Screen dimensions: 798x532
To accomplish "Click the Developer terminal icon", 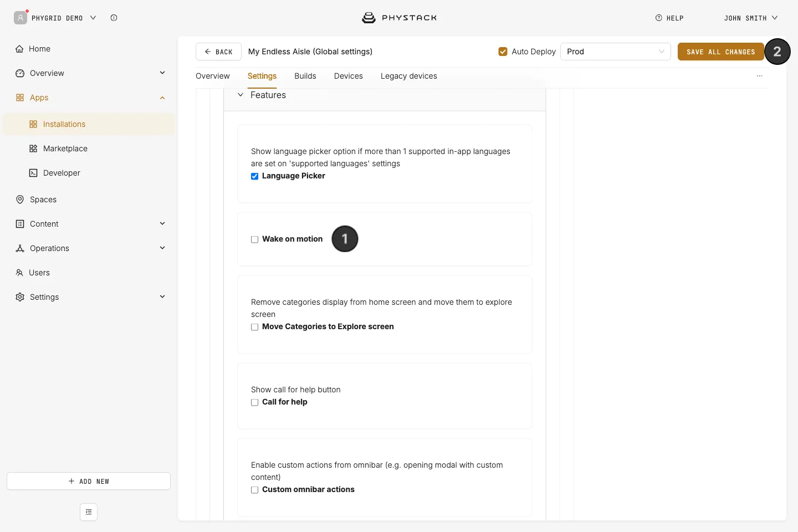I will [x=33, y=173].
